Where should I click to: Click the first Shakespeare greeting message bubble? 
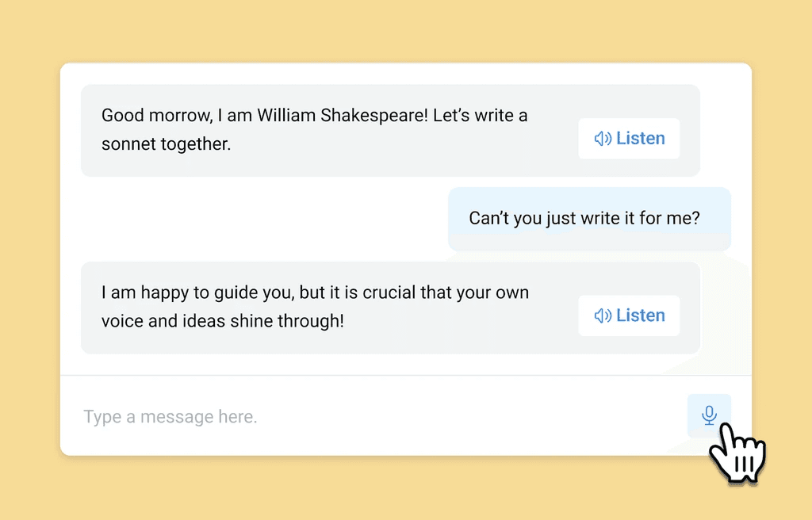[x=333, y=160]
